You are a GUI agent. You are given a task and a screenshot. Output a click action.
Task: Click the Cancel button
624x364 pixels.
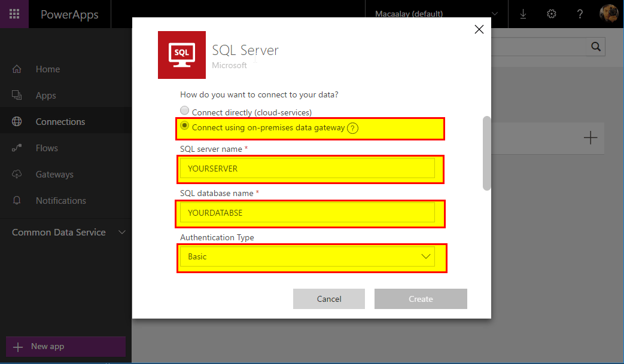[329, 299]
